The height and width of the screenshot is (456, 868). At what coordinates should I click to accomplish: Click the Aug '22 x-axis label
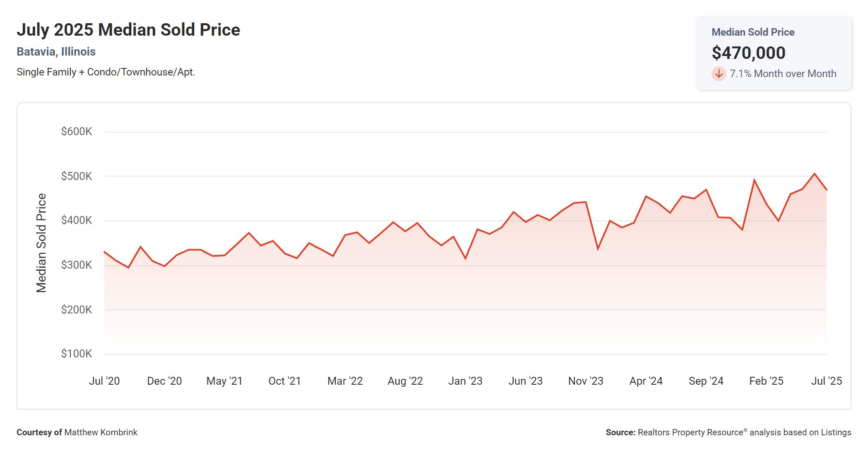[405, 381]
